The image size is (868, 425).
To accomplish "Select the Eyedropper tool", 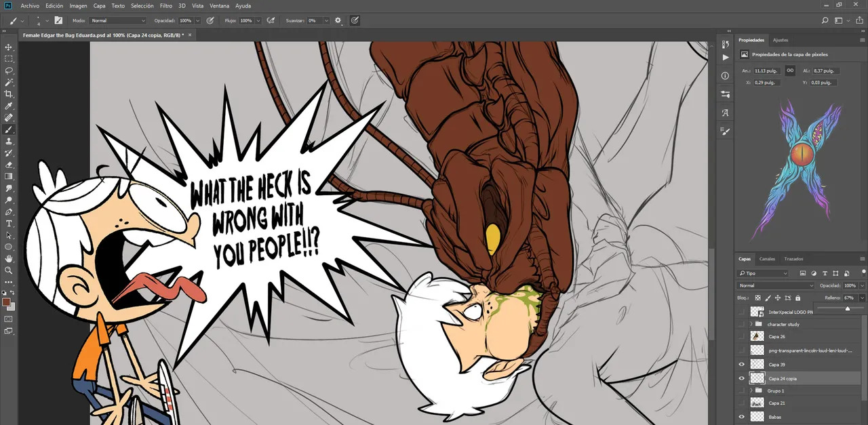I will [9, 106].
